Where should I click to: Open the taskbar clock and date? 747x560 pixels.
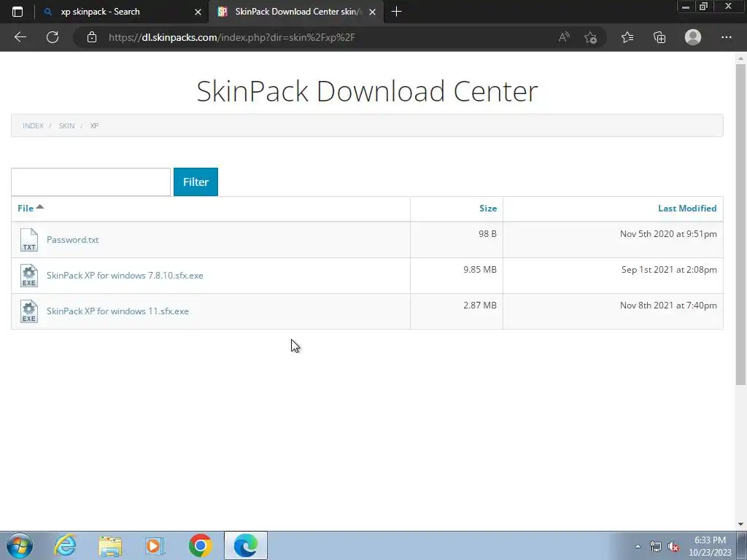pyautogui.click(x=710, y=546)
